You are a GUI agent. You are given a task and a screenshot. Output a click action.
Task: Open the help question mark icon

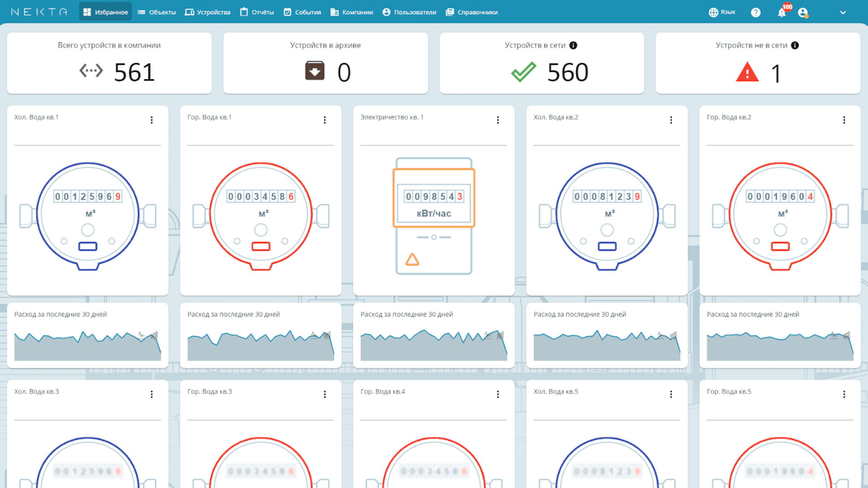point(756,12)
